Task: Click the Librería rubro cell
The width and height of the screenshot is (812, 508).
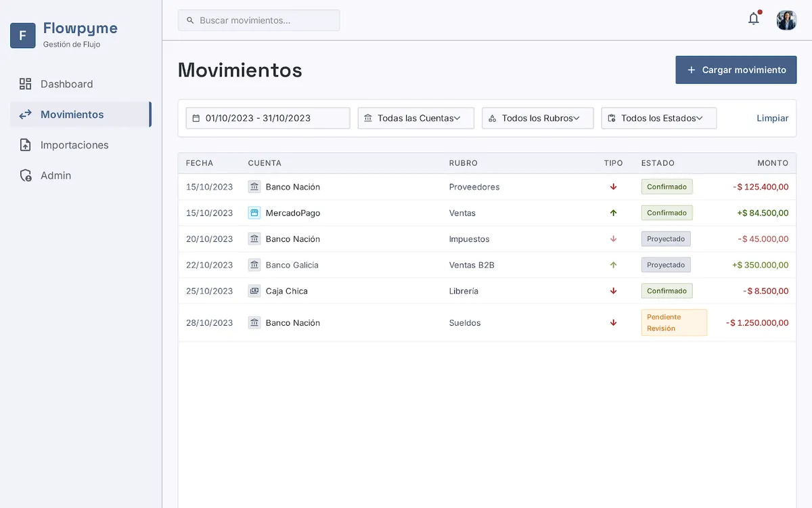Action: 464,291
